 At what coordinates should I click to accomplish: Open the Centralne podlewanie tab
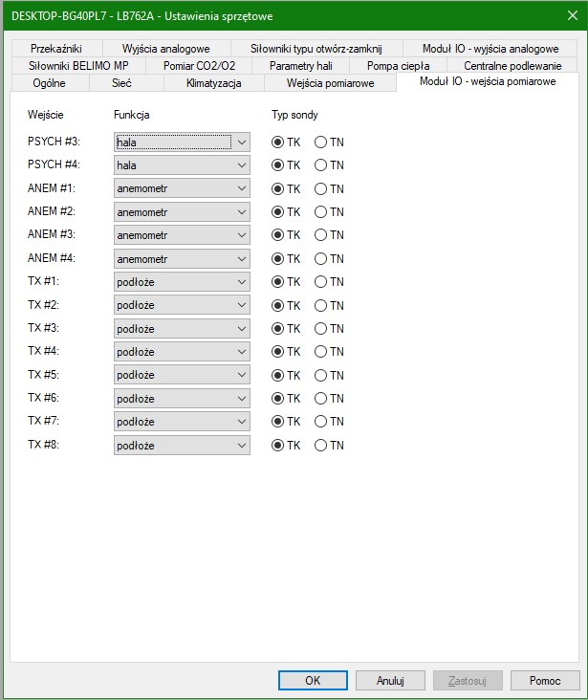pos(512,66)
